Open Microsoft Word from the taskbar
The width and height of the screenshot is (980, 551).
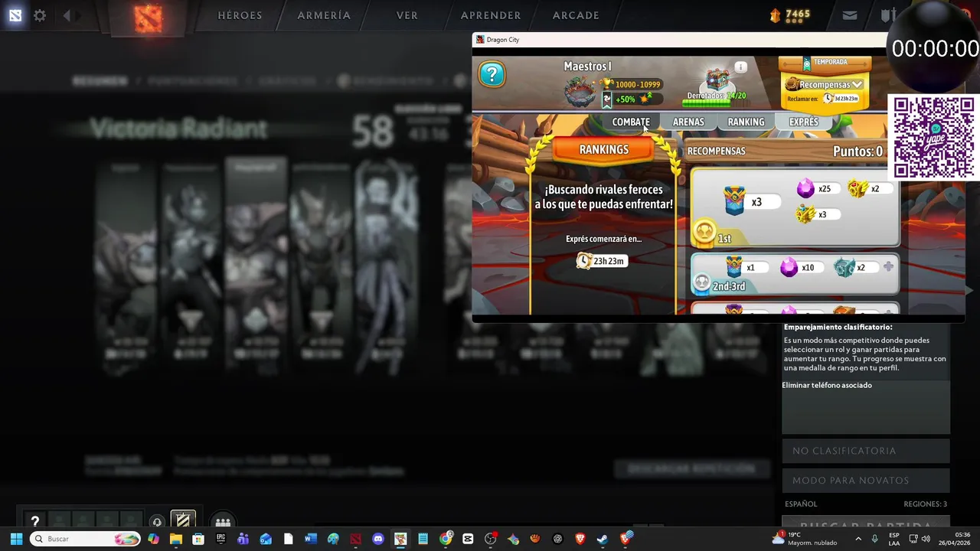click(x=310, y=539)
